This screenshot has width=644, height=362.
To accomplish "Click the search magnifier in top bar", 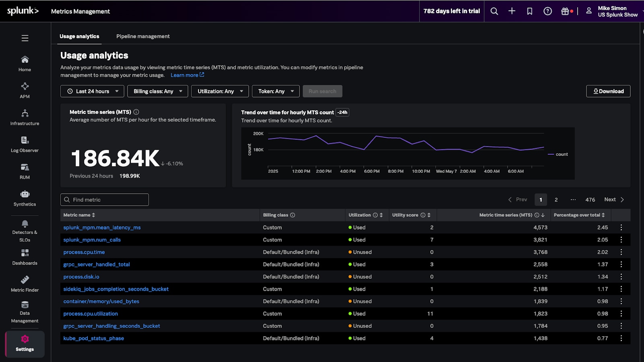I will (494, 11).
